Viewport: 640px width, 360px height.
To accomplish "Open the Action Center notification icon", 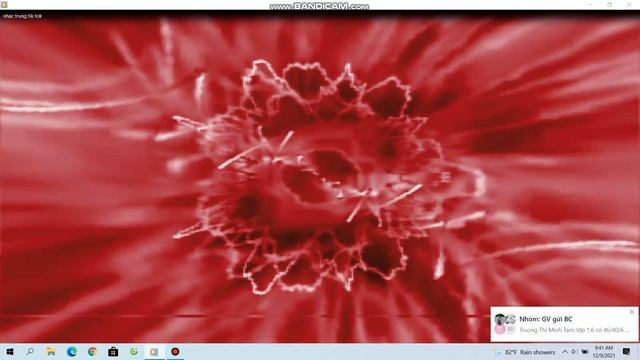I will pyautogui.click(x=627, y=352).
